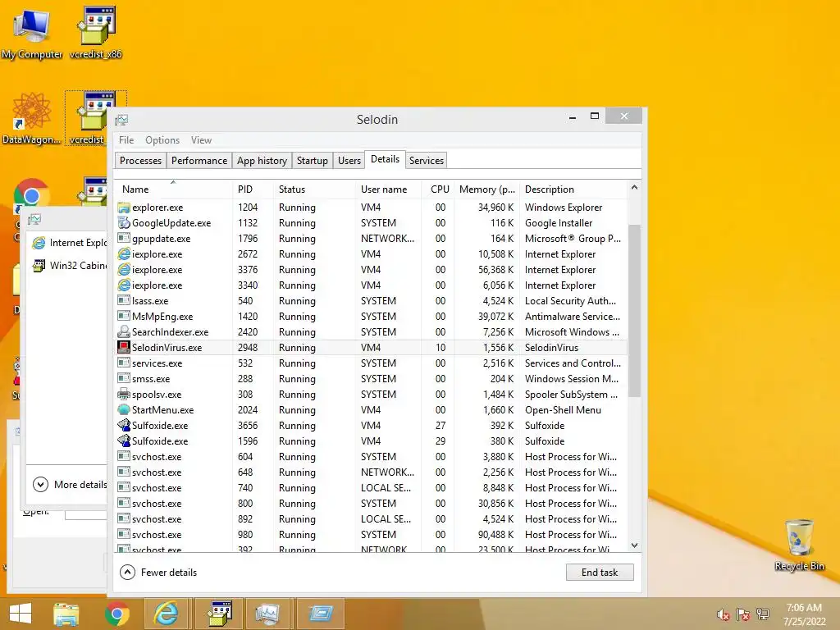Screen dimensions: 840x630
Task: Sort by Memory column header
Action: click(487, 189)
